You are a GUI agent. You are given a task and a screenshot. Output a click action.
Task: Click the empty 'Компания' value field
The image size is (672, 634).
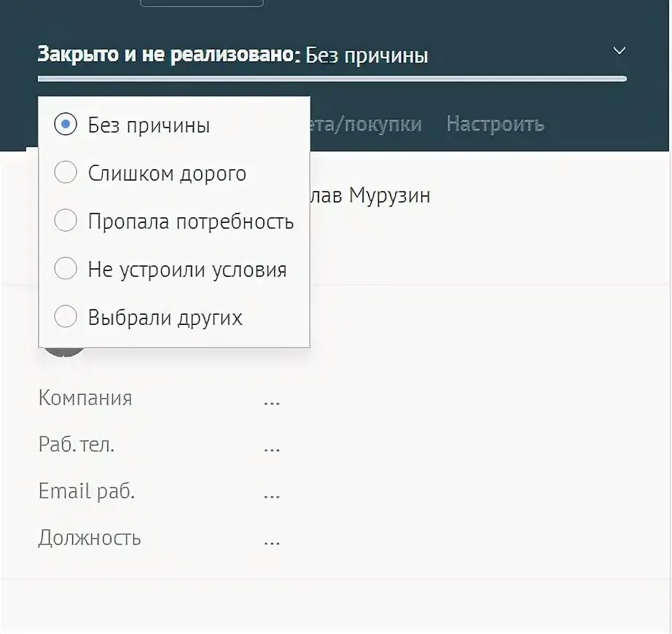[272, 399]
